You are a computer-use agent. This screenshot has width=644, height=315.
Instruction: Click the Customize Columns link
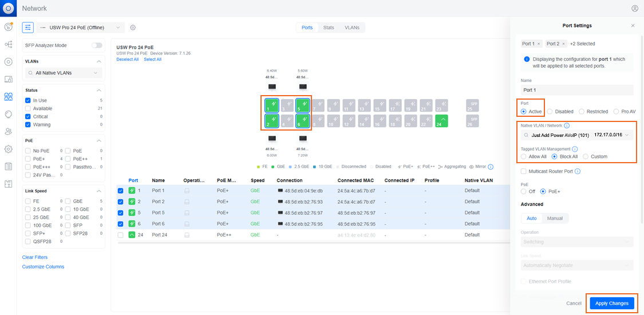tap(43, 266)
